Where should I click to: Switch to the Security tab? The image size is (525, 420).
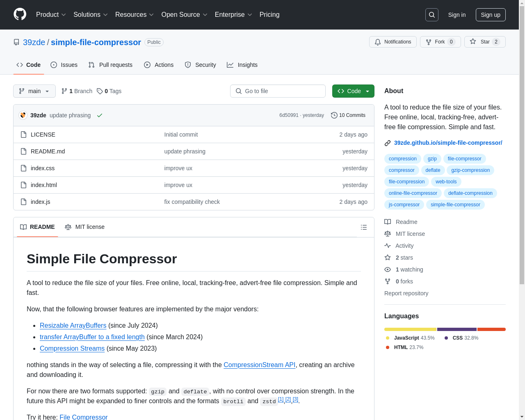click(x=201, y=65)
